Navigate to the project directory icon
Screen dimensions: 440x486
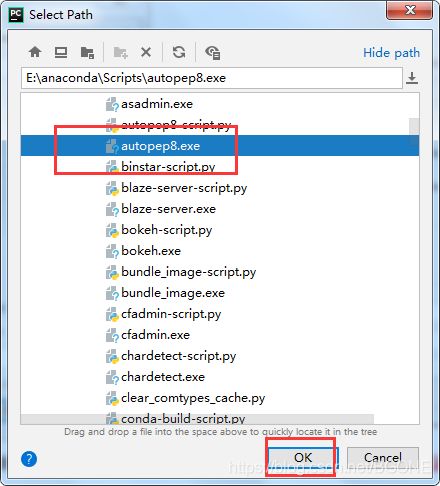pos(87,52)
